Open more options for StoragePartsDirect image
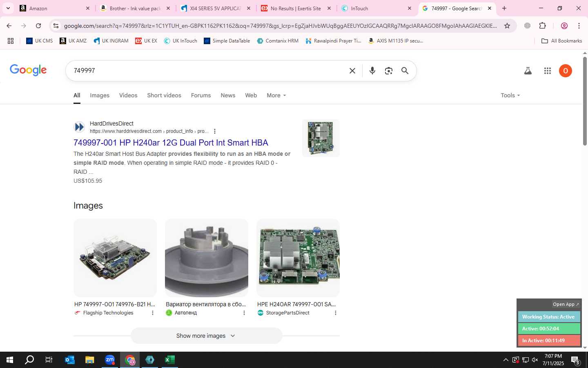Screen dimensions: 588x368 tap(336, 313)
